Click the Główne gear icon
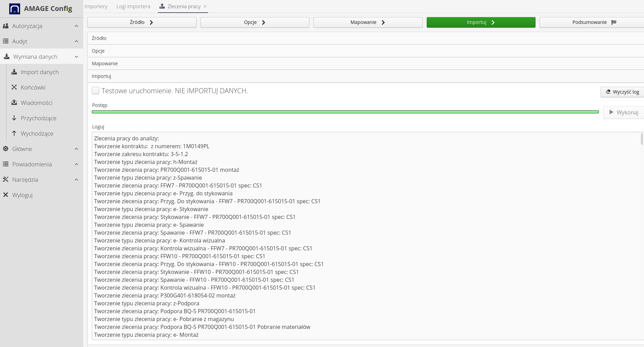The height and width of the screenshot is (347, 644). 5,149
